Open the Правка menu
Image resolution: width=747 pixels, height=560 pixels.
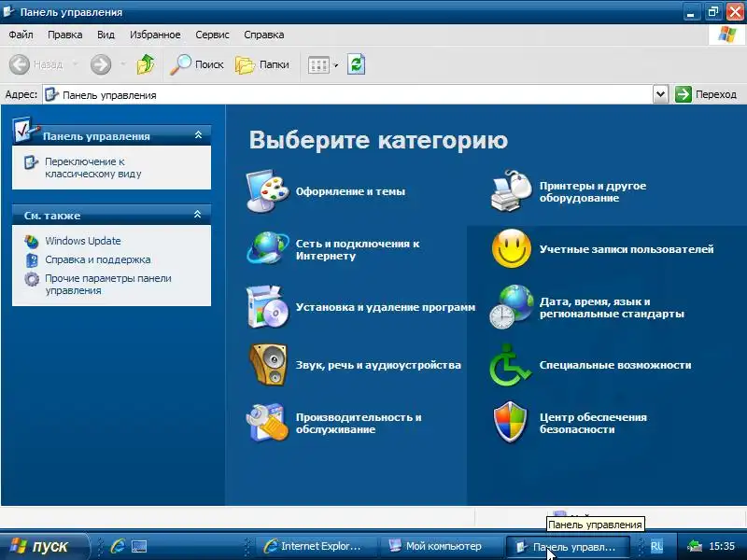coord(64,35)
